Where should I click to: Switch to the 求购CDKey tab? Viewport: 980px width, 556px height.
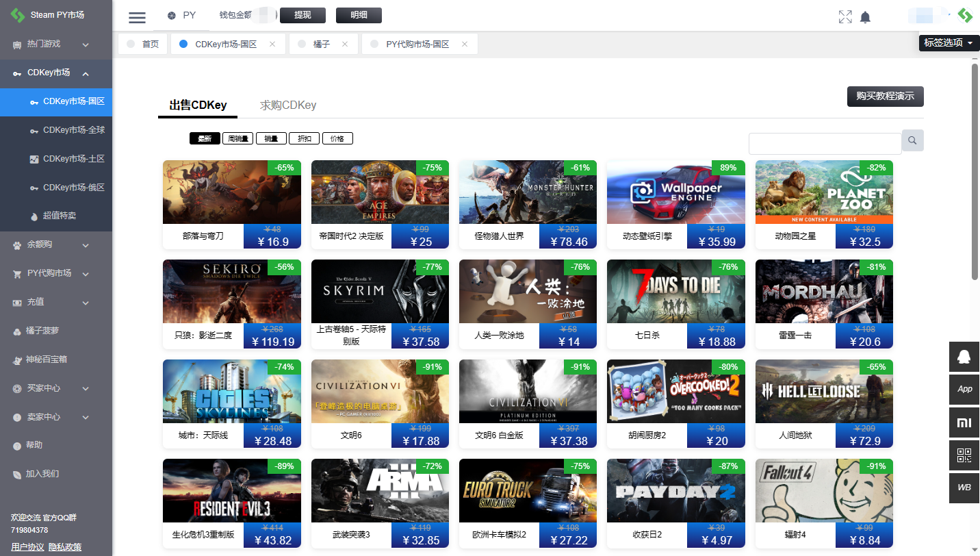click(x=288, y=105)
